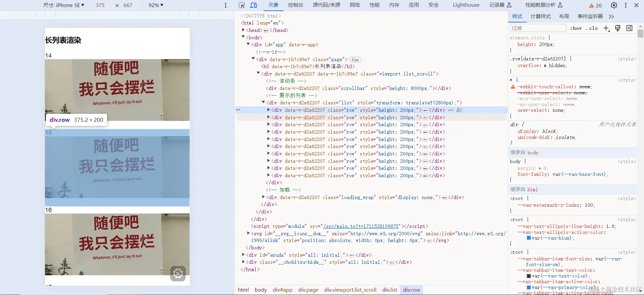The height and width of the screenshot is (295, 644).
Task: Switch to the 控制台 console tab
Action: pos(296,5)
